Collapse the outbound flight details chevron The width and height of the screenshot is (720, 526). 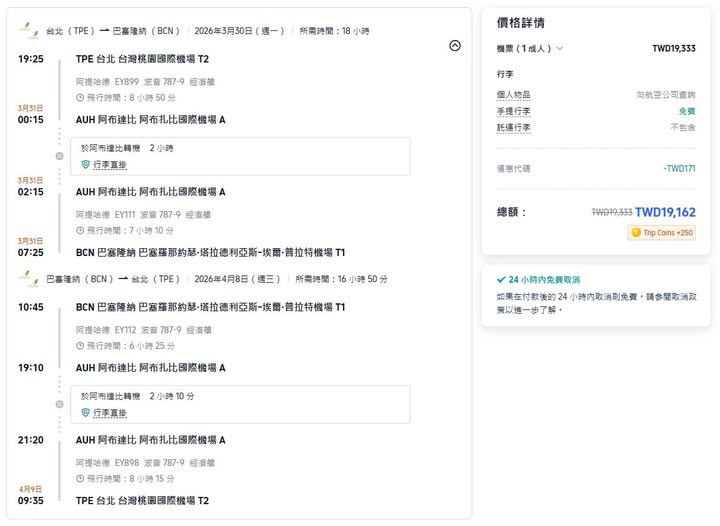(455, 45)
